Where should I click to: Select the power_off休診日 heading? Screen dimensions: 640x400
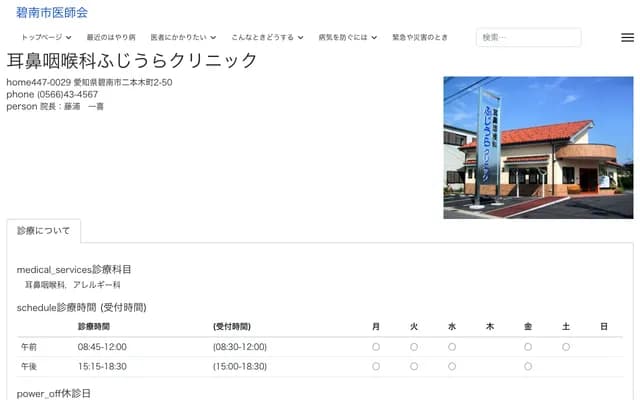53,393
